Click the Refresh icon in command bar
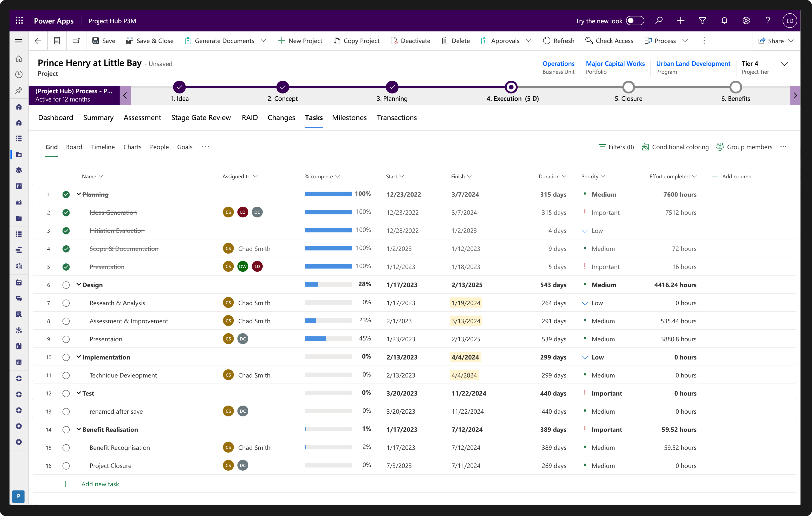Viewport: 812px width, 516px height. (546, 41)
